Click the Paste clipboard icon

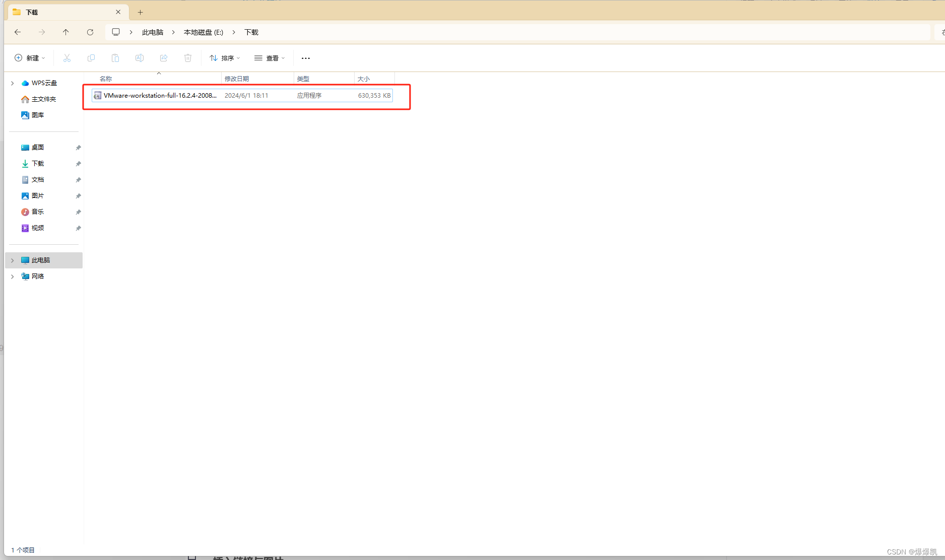pos(115,58)
